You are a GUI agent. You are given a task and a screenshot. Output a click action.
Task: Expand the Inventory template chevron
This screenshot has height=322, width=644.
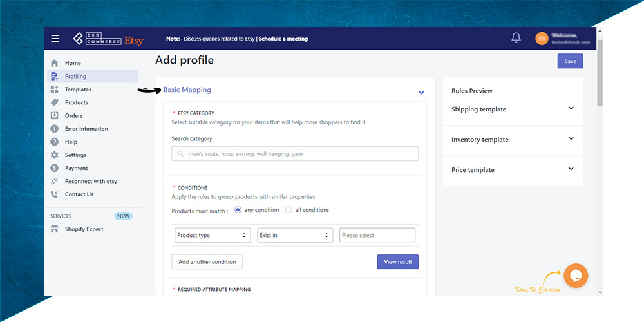coord(571,138)
